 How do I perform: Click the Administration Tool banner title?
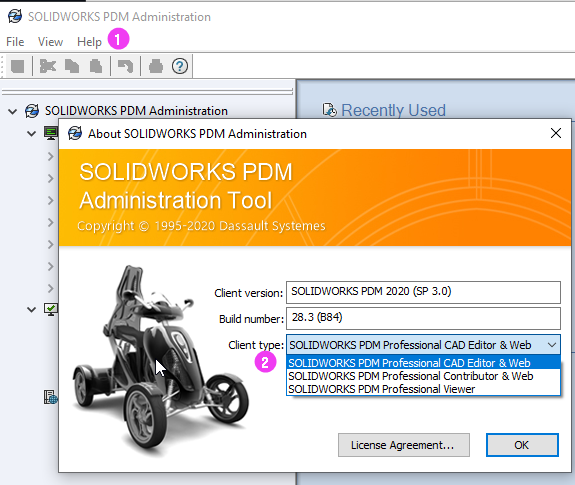(176, 200)
